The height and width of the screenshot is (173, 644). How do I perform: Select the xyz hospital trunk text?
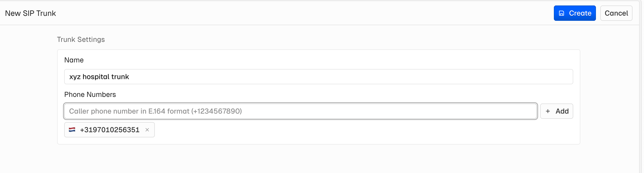pos(99,77)
